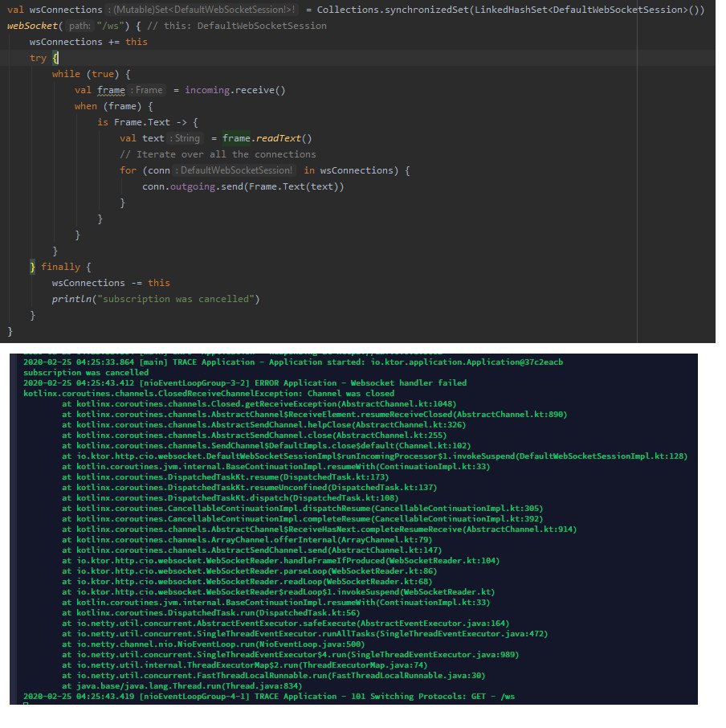Click the 'CancellableContinuationImpl.dispatchResume' stack frame

tap(303, 509)
